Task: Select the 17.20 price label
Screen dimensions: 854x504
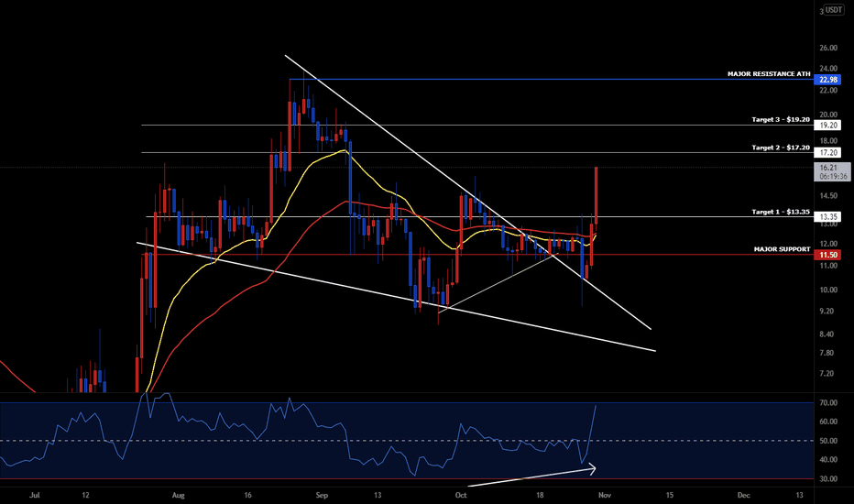Action: [x=827, y=153]
